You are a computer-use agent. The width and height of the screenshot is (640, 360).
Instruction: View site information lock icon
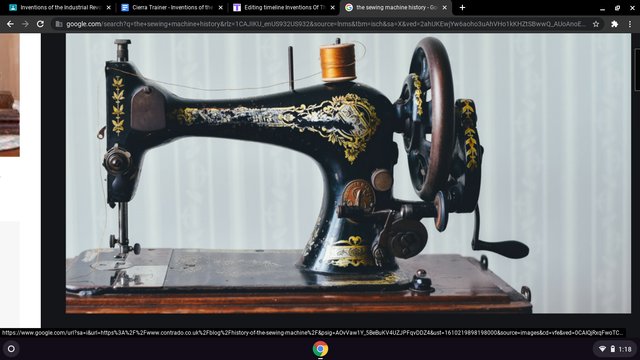59,24
